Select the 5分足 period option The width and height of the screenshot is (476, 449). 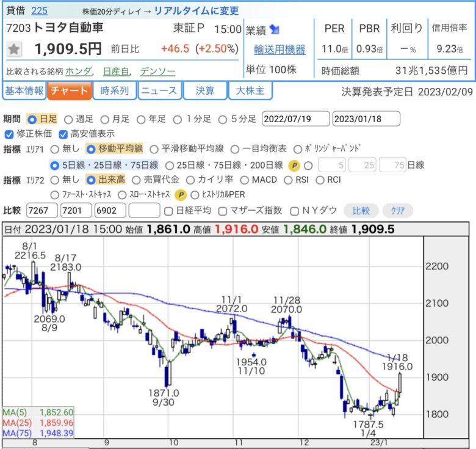click(x=223, y=120)
